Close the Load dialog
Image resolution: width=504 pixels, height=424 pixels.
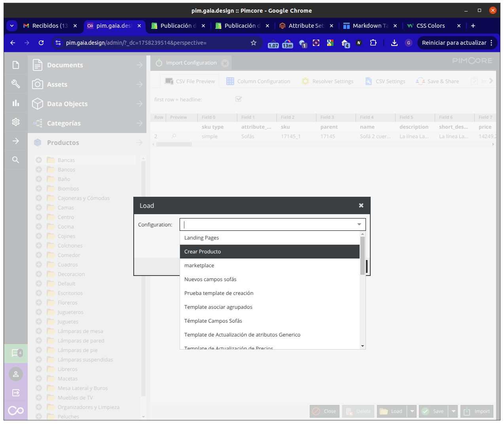(x=361, y=205)
